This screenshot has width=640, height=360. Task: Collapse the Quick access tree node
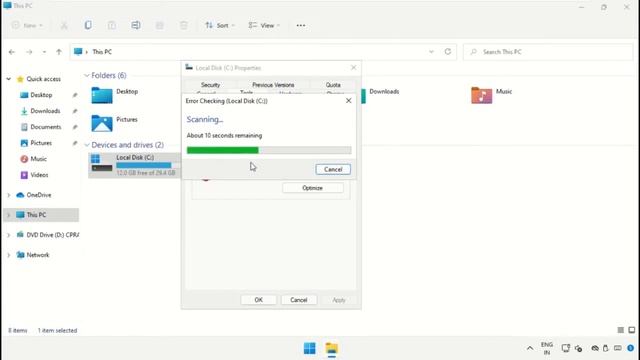coord(9,79)
